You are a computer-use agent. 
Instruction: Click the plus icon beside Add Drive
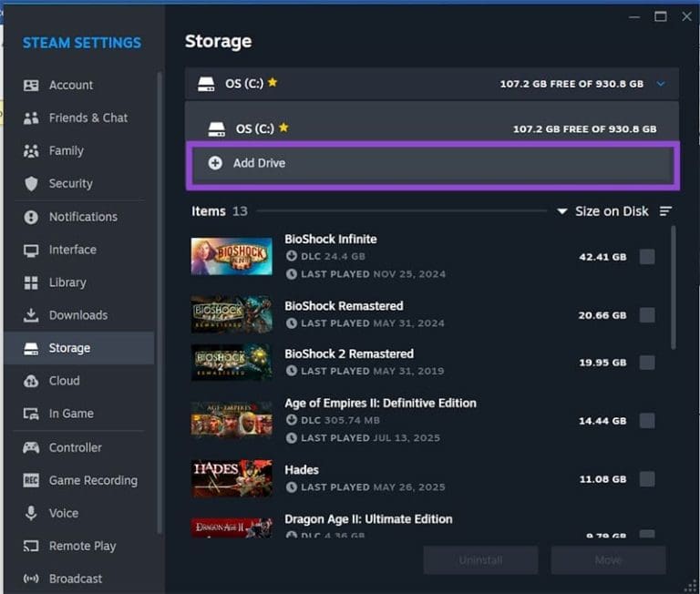point(215,163)
